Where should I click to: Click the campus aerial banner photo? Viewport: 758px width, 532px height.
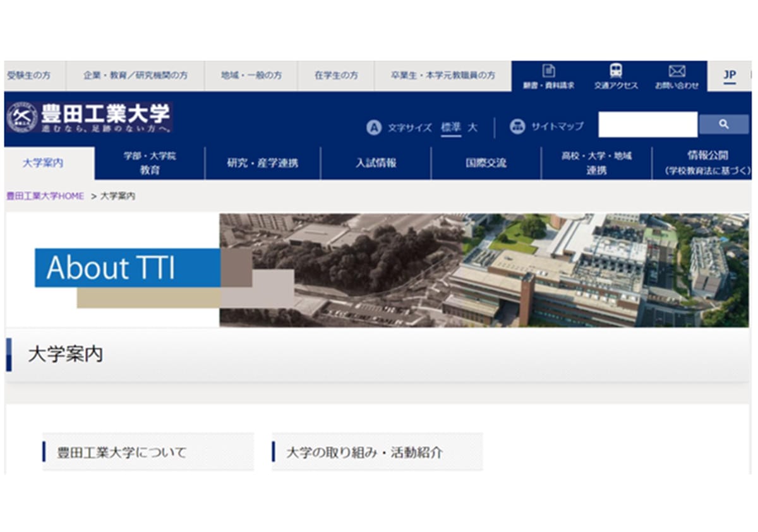(x=484, y=270)
